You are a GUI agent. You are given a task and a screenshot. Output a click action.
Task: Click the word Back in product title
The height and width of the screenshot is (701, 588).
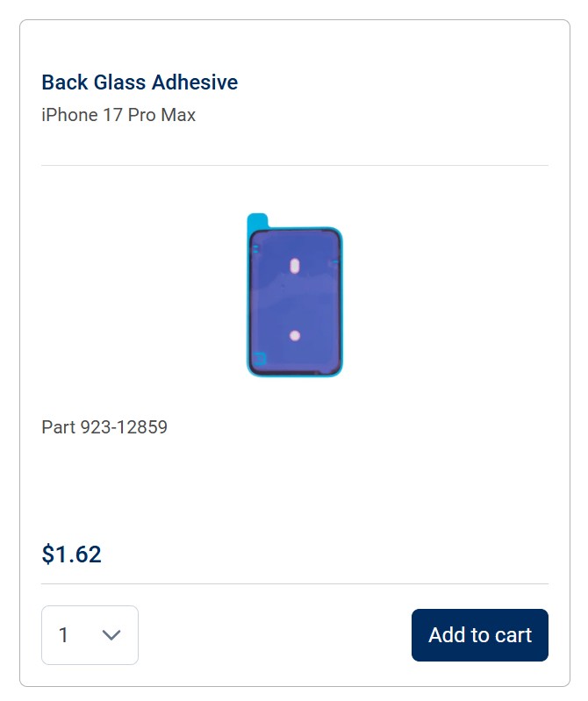point(64,82)
